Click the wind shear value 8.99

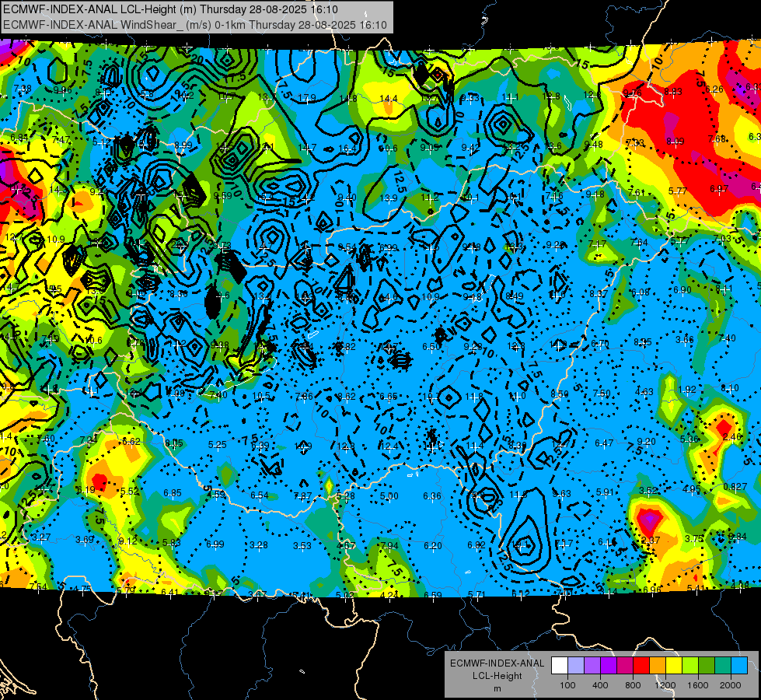(183, 145)
